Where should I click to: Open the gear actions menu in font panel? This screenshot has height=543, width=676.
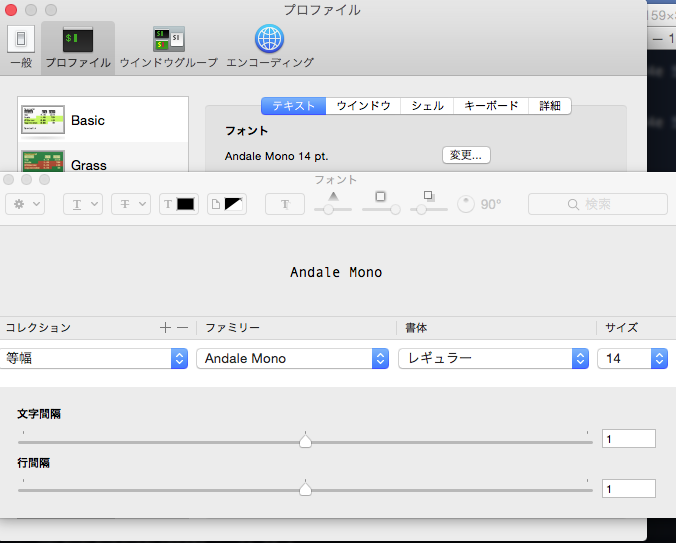pos(25,204)
